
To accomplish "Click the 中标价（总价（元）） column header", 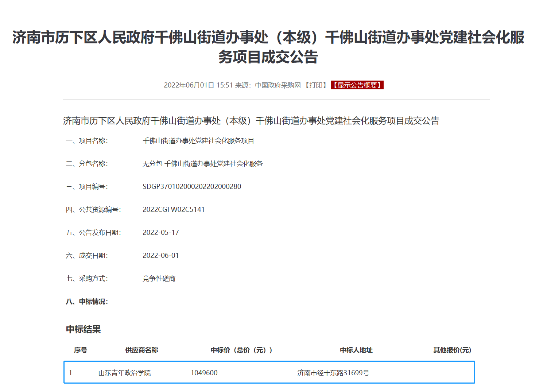I will [x=241, y=350].
